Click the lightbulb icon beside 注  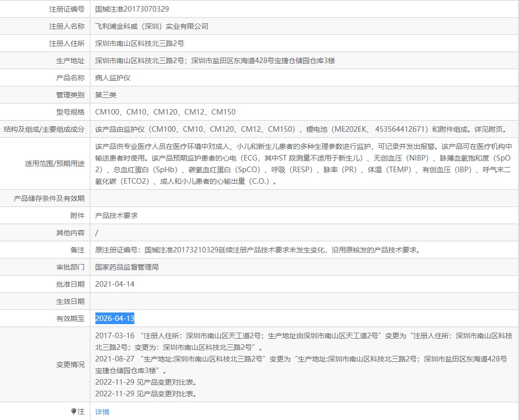tap(74, 411)
